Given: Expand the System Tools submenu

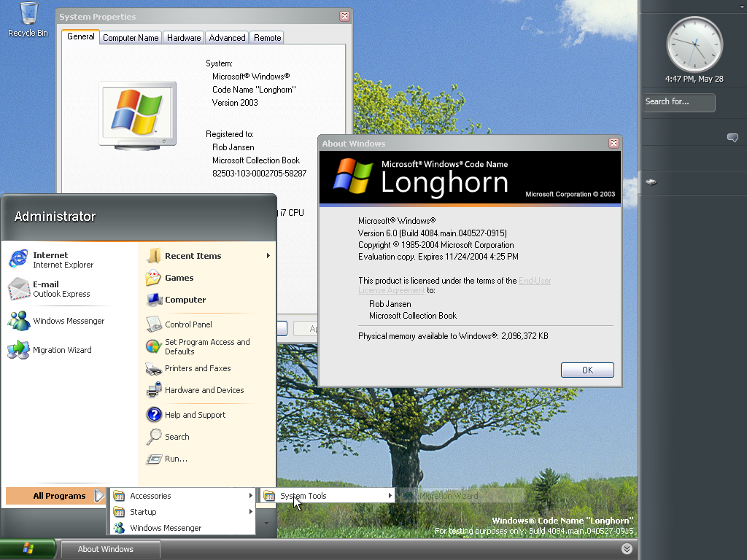Looking at the screenshot, I should click(303, 494).
